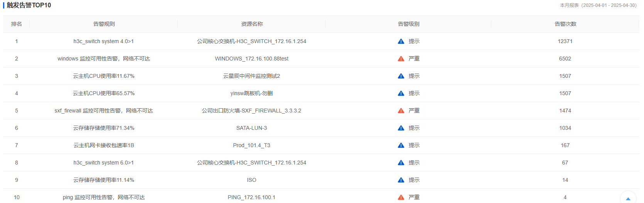Click resource yinsw跳板机-勿删
Screen dimensions: 644x203
(252, 93)
